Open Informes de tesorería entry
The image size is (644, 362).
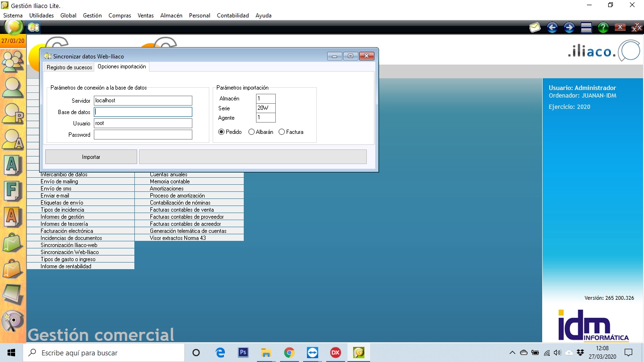point(81,224)
